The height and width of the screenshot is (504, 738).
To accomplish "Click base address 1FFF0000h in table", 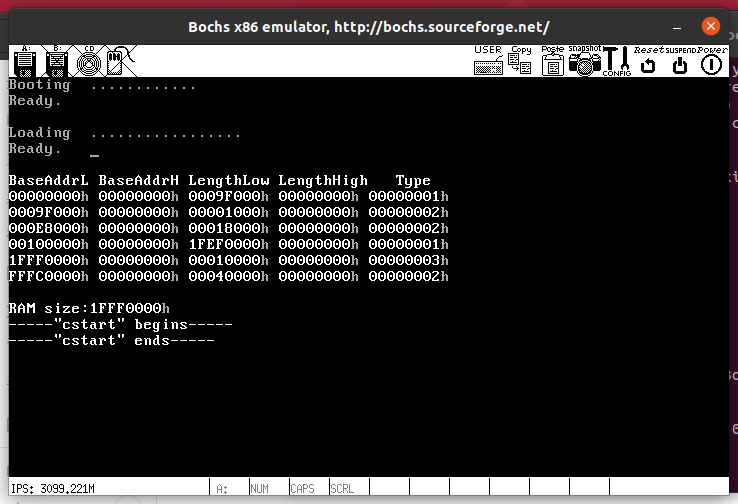I will 48,260.
